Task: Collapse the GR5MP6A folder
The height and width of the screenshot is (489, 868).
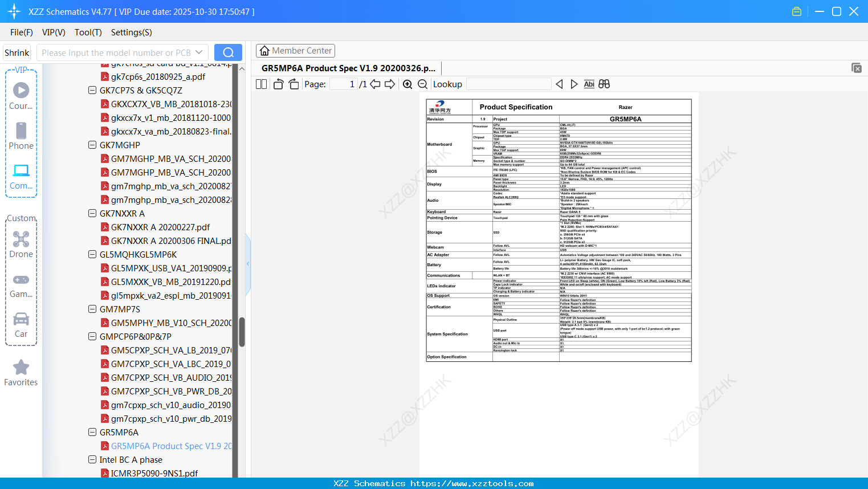Action: point(92,432)
